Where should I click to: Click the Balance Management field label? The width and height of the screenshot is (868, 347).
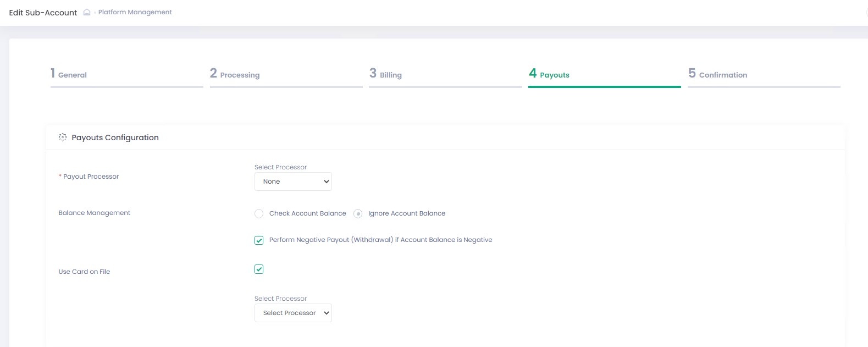pyautogui.click(x=95, y=213)
